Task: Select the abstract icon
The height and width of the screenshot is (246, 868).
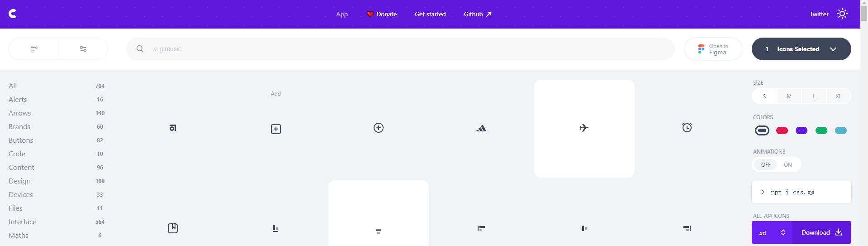Action: pos(173,128)
